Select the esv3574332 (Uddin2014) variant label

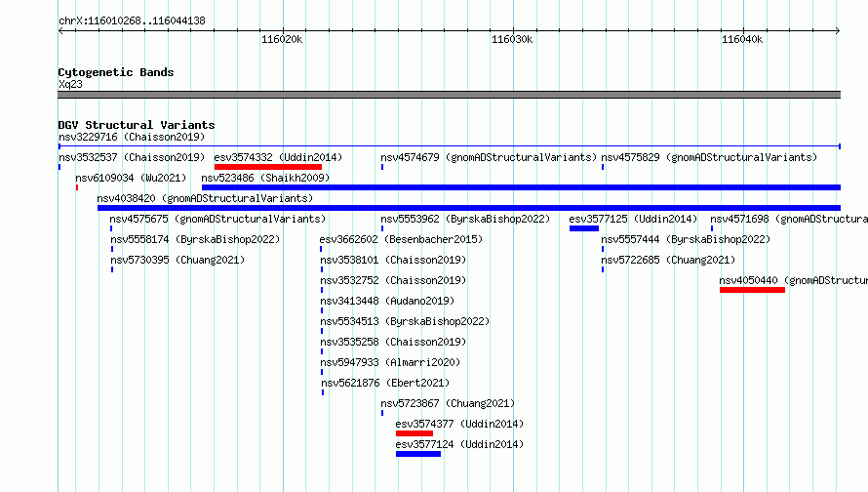(x=278, y=157)
